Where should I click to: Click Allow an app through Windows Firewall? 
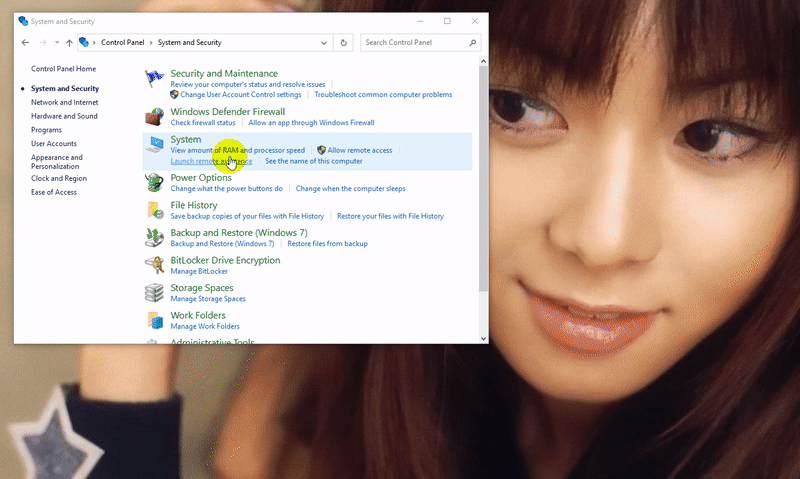(311, 122)
